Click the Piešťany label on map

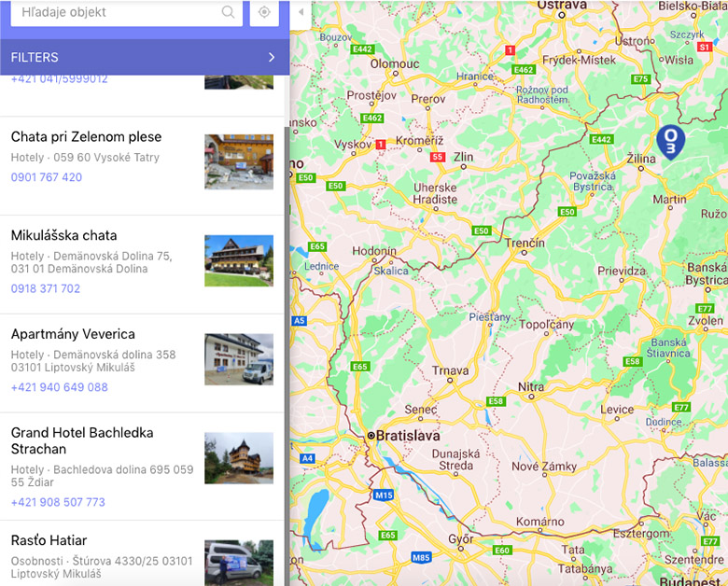point(489,317)
